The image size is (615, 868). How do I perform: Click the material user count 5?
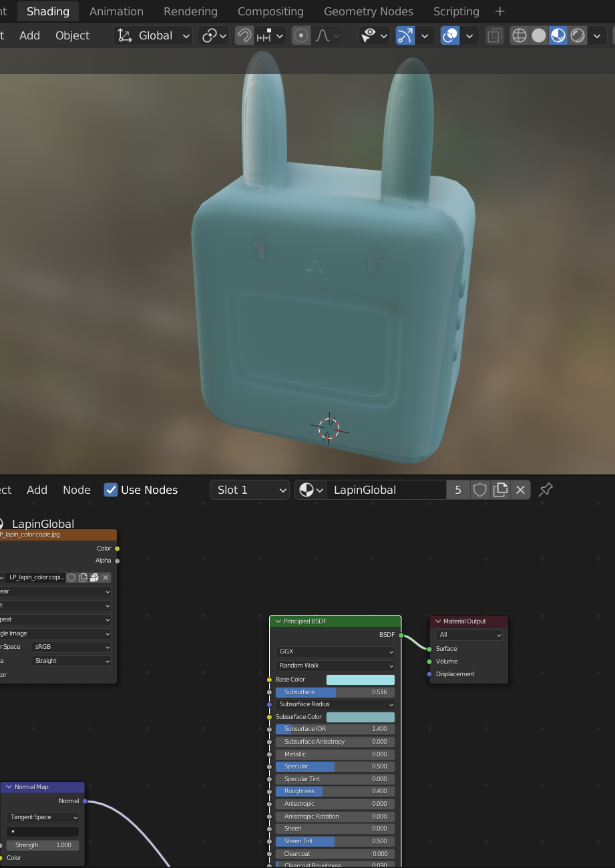[x=458, y=490]
